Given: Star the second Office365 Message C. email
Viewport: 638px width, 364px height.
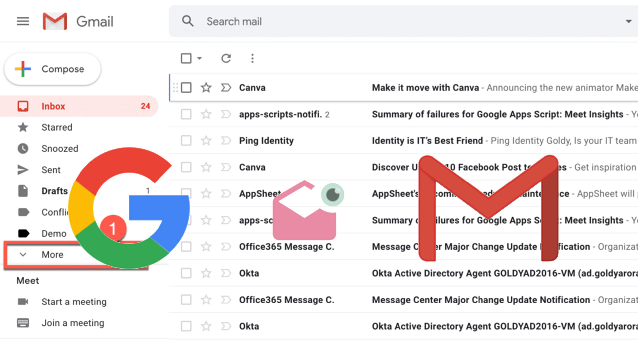Looking at the screenshot, I should (206, 300).
